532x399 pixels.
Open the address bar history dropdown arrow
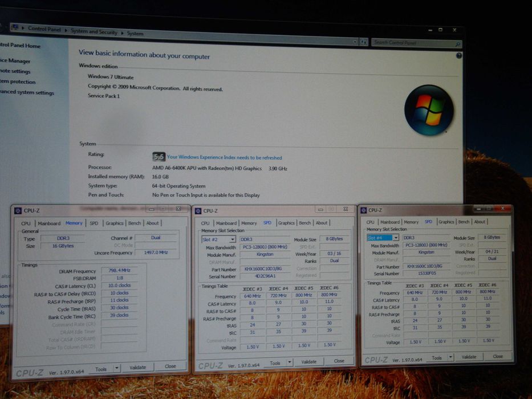pyautogui.click(x=355, y=42)
